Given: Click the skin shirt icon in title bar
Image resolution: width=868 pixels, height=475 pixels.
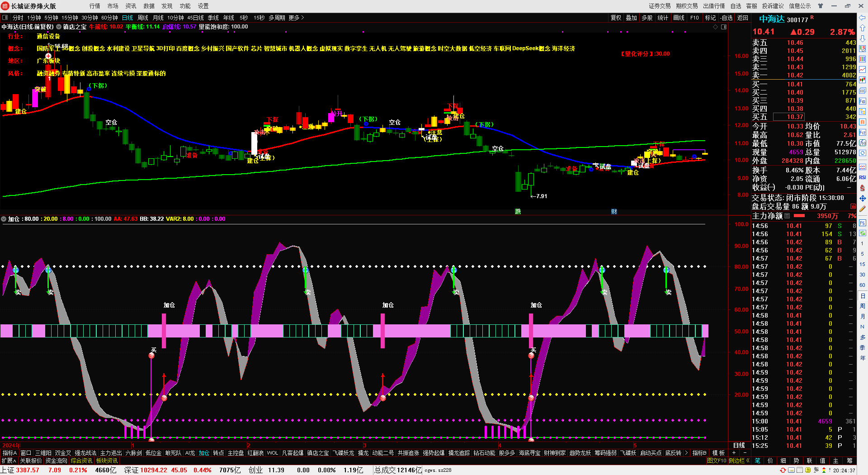Looking at the screenshot, I should (821, 6).
